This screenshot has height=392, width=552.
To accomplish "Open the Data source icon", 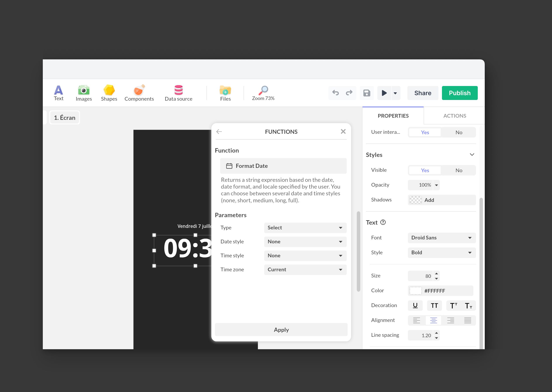I will tap(178, 93).
